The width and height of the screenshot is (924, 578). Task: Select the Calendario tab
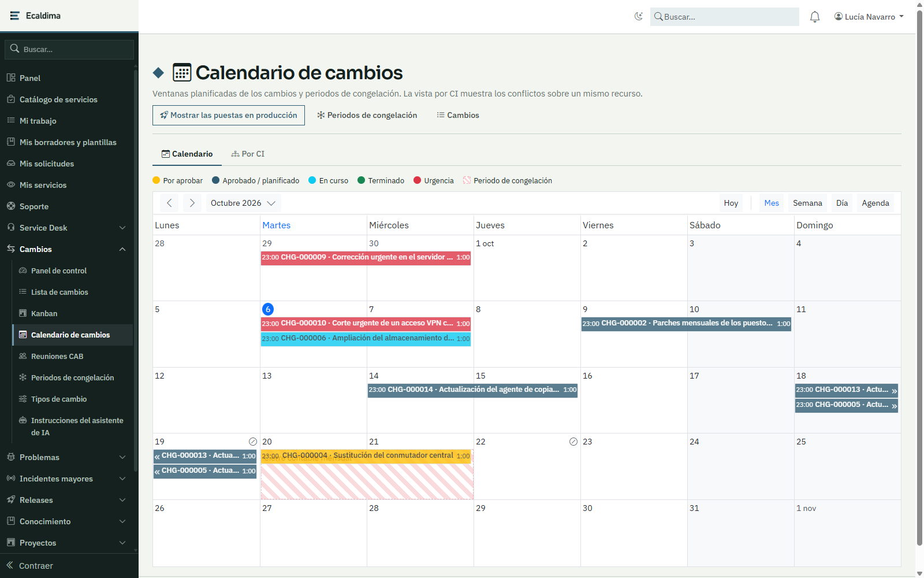click(x=187, y=154)
